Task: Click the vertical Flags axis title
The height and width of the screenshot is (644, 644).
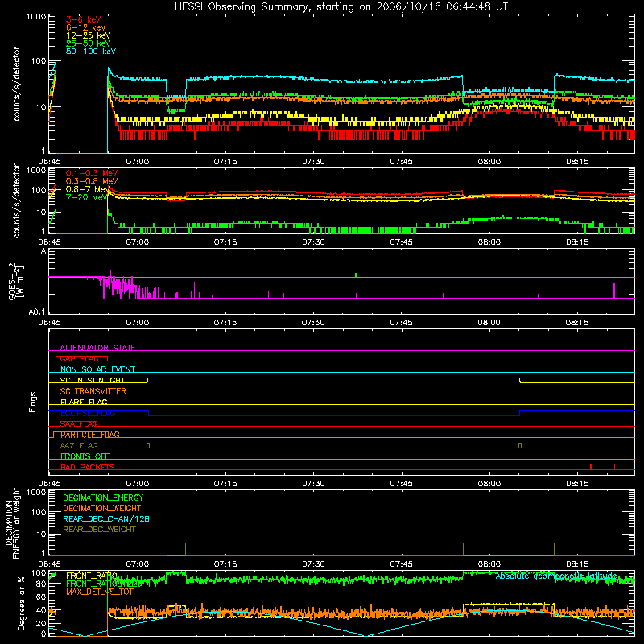Action: coord(33,402)
